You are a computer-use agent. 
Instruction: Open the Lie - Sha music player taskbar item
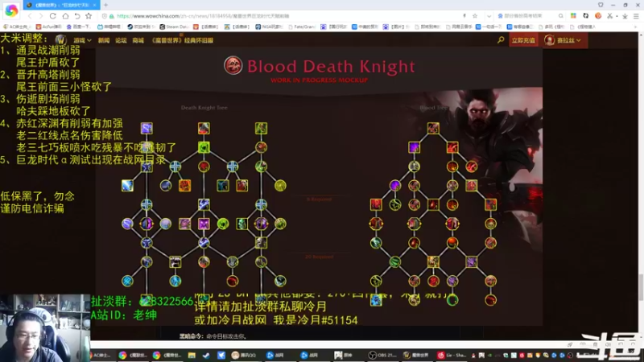click(452, 355)
